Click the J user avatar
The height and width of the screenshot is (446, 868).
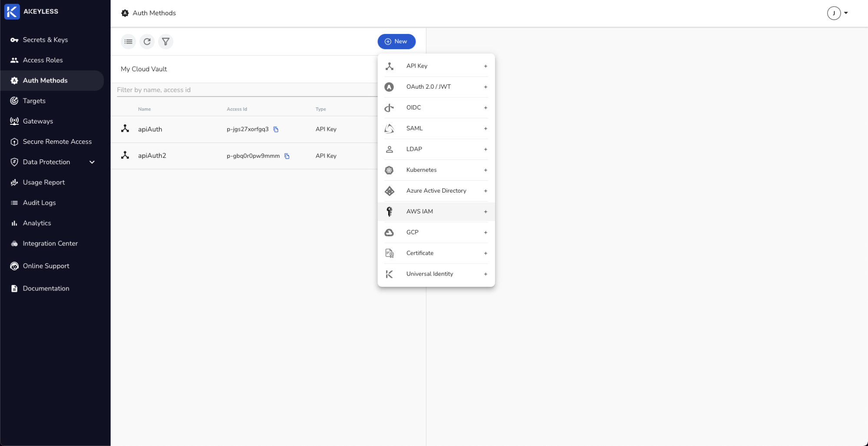tap(834, 13)
